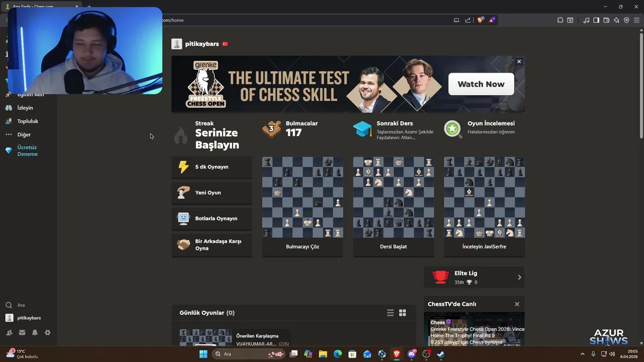644x362 pixels.
Task: Open the notifications bell icon
Action: point(35,332)
